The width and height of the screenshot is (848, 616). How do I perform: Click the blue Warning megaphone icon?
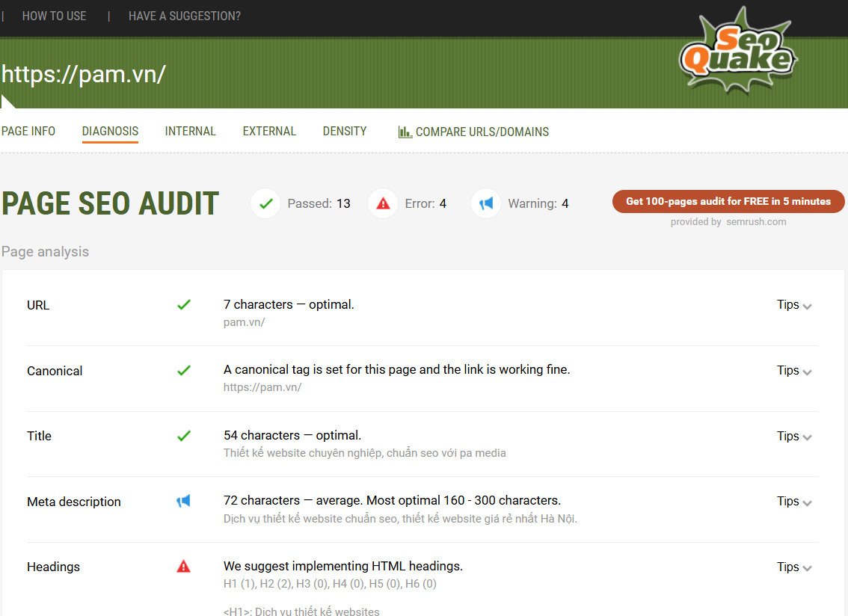pyautogui.click(x=486, y=203)
